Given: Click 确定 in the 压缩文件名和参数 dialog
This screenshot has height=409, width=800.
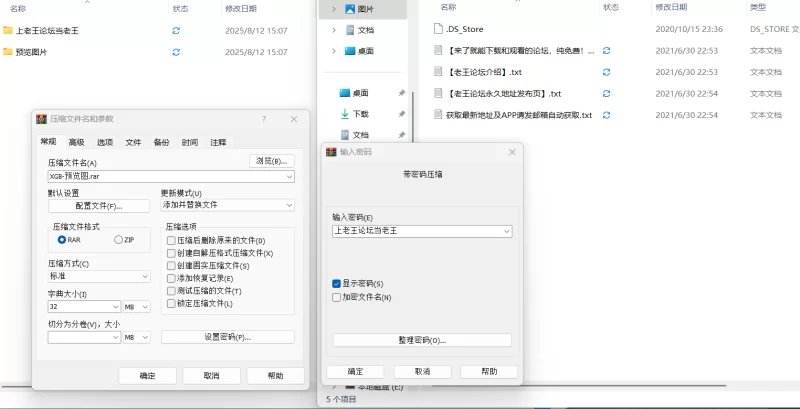Looking at the screenshot, I should 147,376.
